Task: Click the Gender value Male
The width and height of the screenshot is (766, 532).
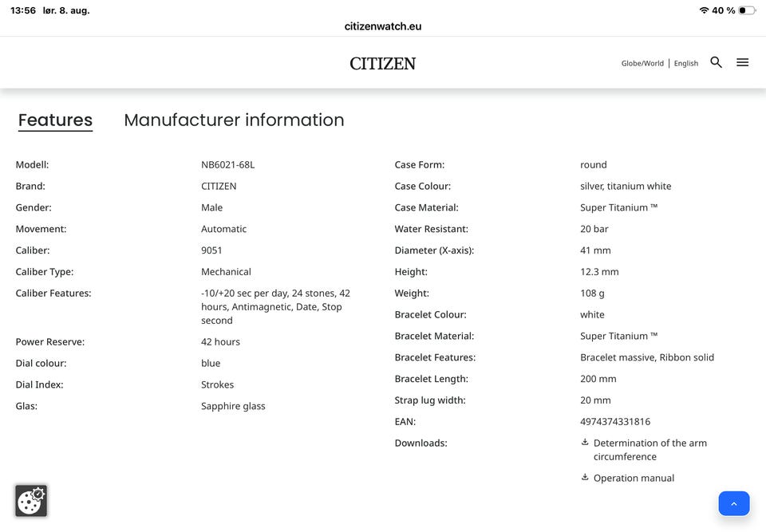Action: pos(211,207)
